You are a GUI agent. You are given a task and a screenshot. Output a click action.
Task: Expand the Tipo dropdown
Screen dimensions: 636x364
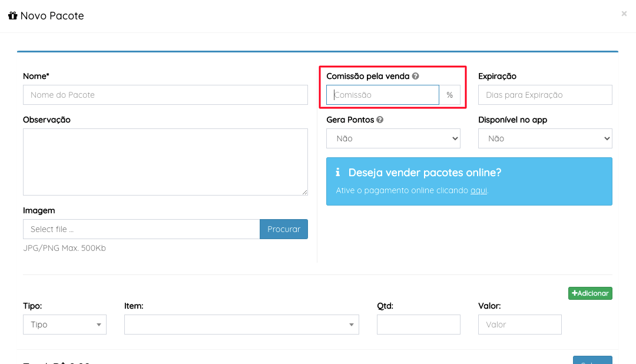(x=65, y=325)
